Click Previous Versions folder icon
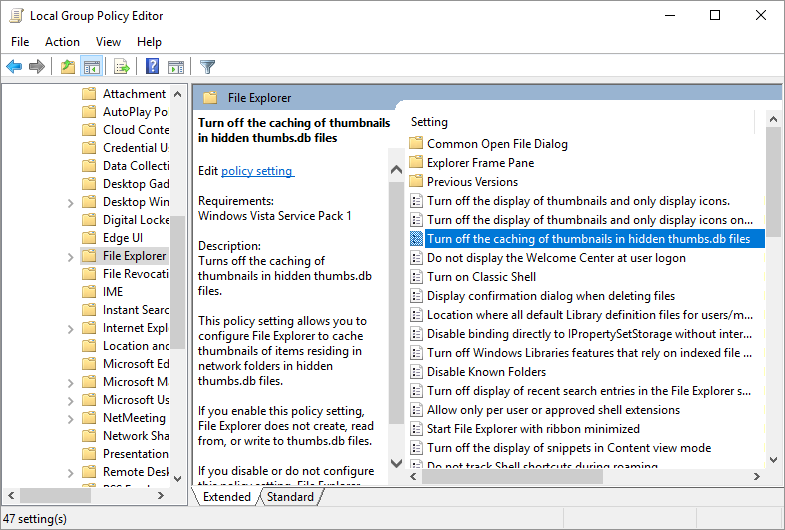 [x=416, y=182]
